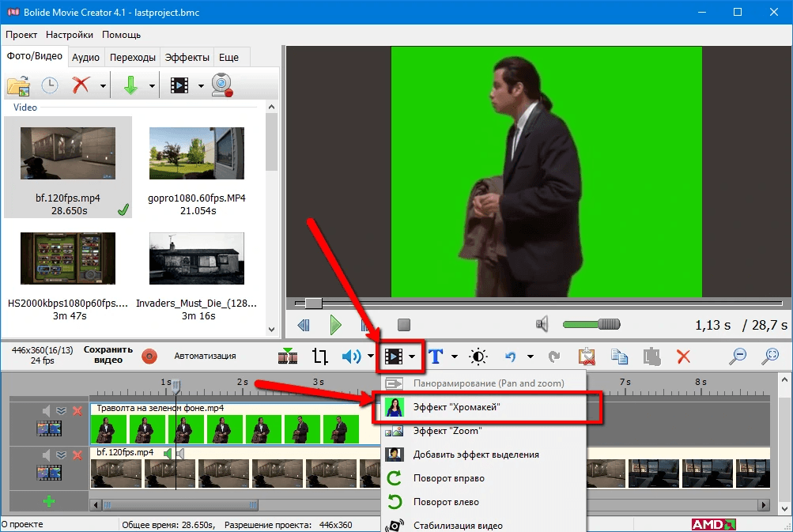Open the undo history dropdown arrow
This screenshot has height=532, width=793.
pyautogui.click(x=530, y=357)
